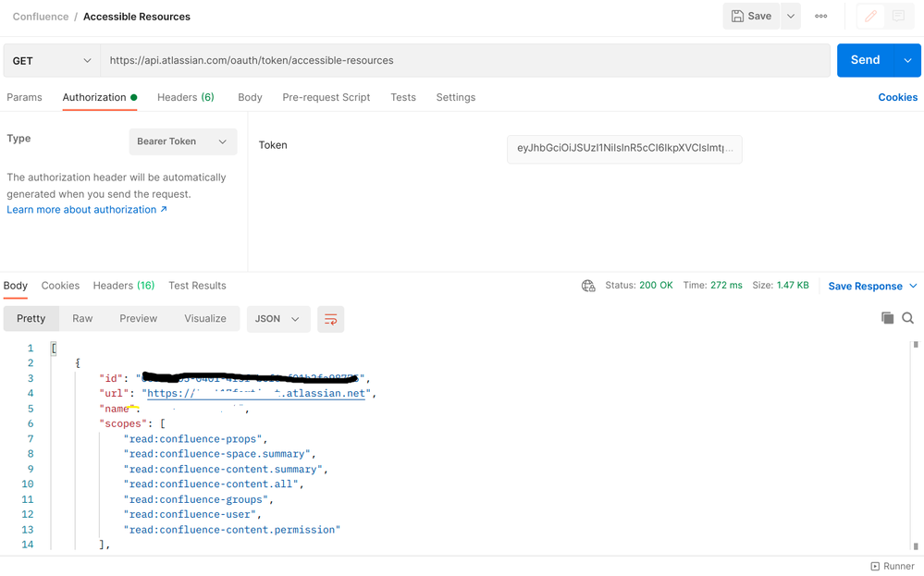Open the atlassian.net URL link in response

(256, 394)
